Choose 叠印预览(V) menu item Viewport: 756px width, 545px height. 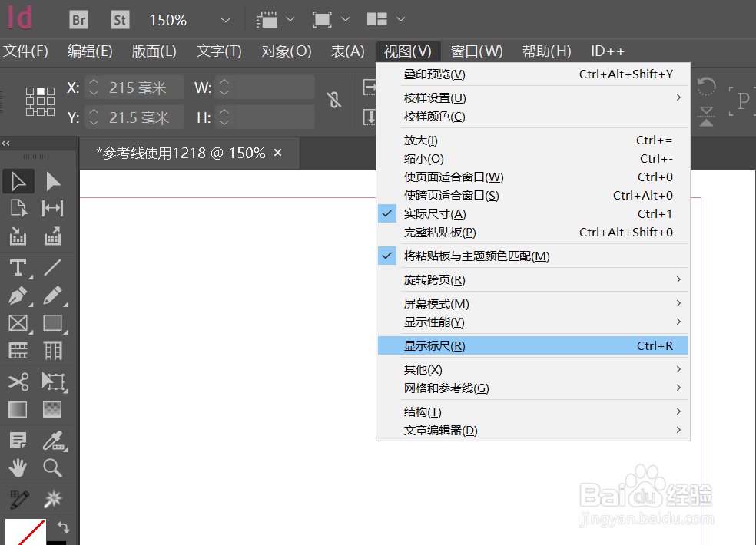pyautogui.click(x=532, y=74)
